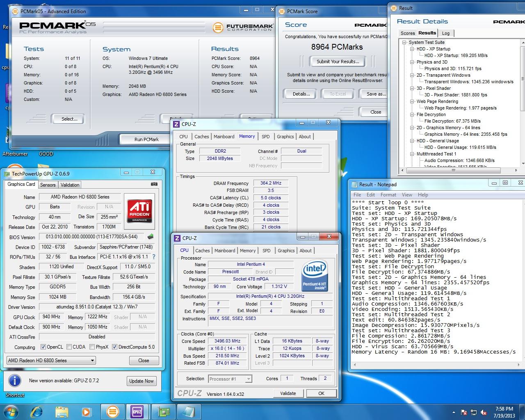Switch to Notepad taskbar button

coord(188,411)
